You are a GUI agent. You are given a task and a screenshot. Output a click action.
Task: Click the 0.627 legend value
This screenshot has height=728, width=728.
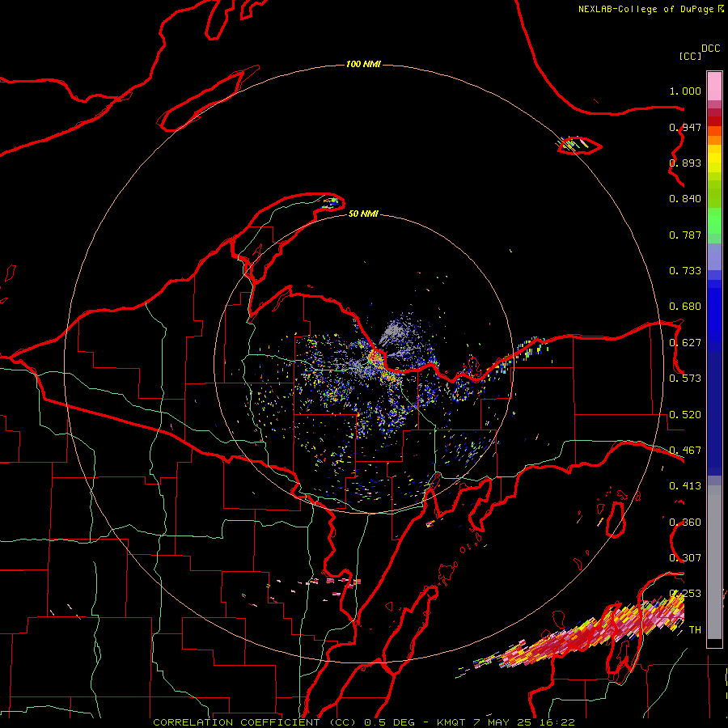685,343
